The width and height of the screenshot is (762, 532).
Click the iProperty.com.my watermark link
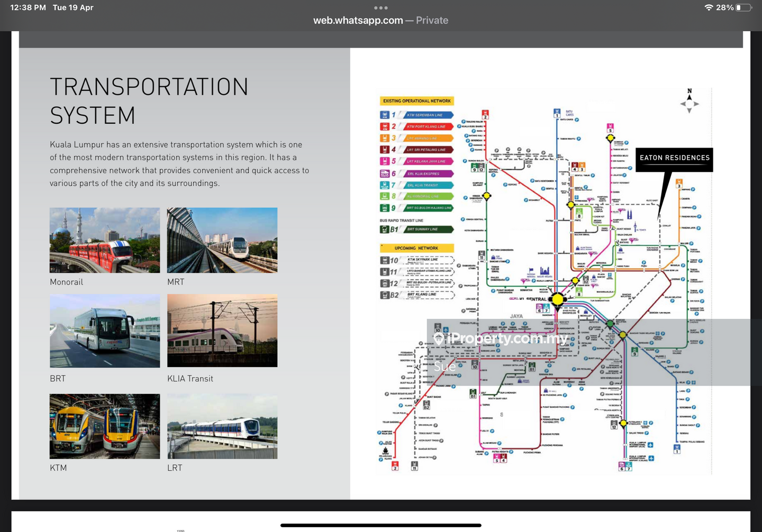click(x=501, y=338)
